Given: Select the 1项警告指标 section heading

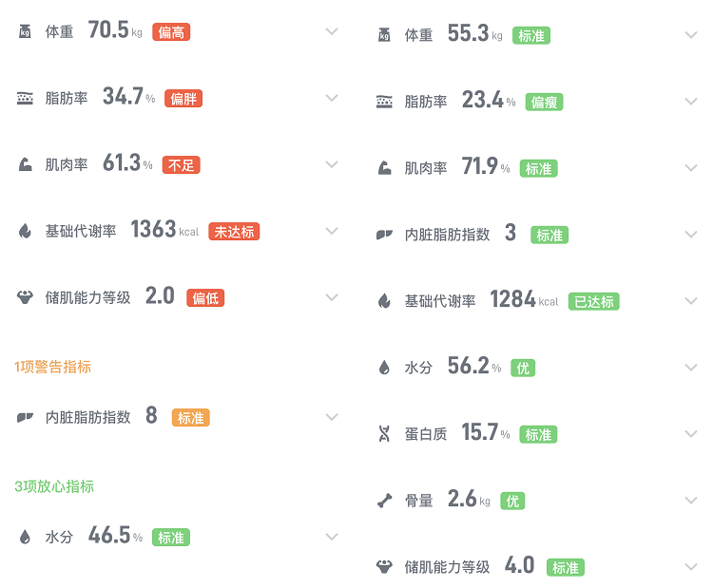Looking at the screenshot, I should 52,367.
